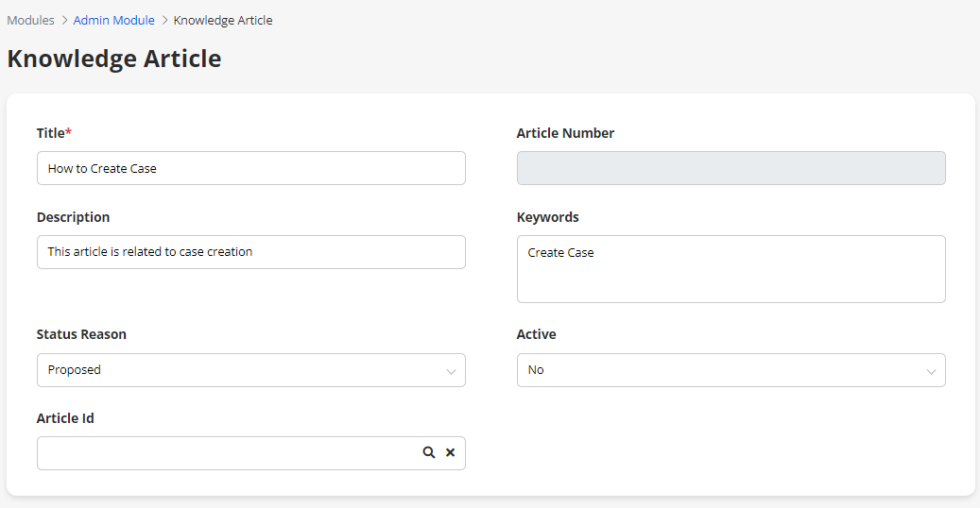Click the Knowledge Article page heading
The height and width of the screenshot is (508, 980).
114,59
